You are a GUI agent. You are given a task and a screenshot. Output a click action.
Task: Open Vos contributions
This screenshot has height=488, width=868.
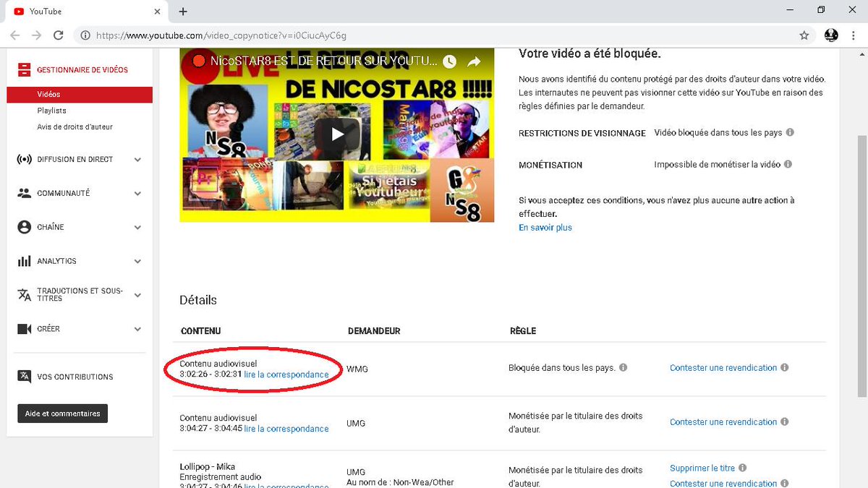[x=75, y=377]
